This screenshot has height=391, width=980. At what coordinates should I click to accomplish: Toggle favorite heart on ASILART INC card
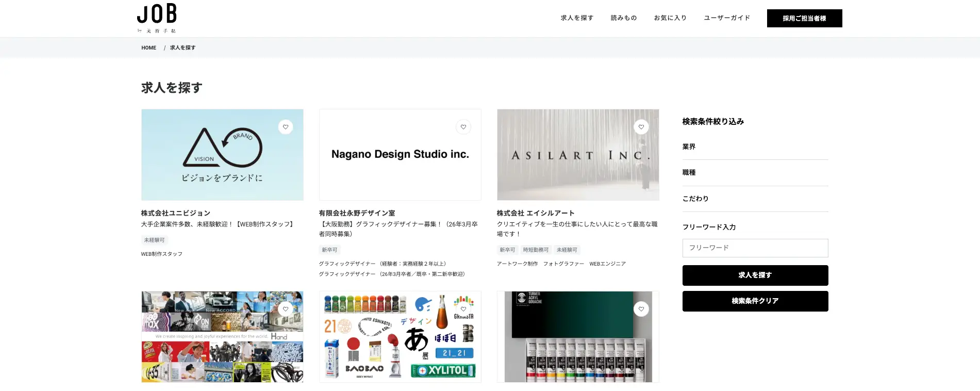(641, 127)
